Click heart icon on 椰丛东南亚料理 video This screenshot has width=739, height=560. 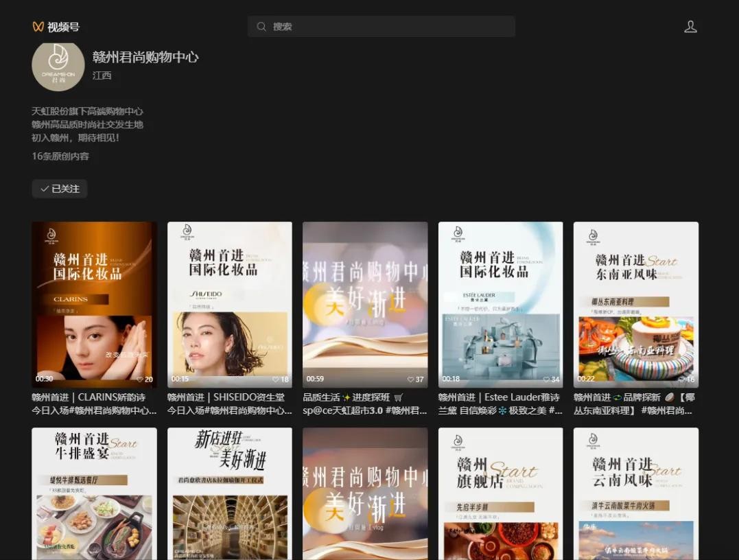[682, 380]
